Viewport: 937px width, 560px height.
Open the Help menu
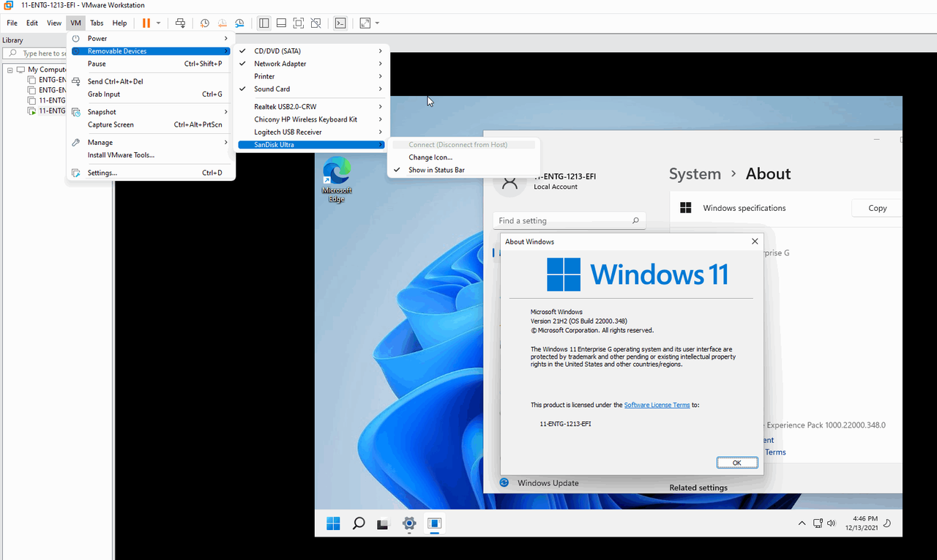(x=119, y=23)
